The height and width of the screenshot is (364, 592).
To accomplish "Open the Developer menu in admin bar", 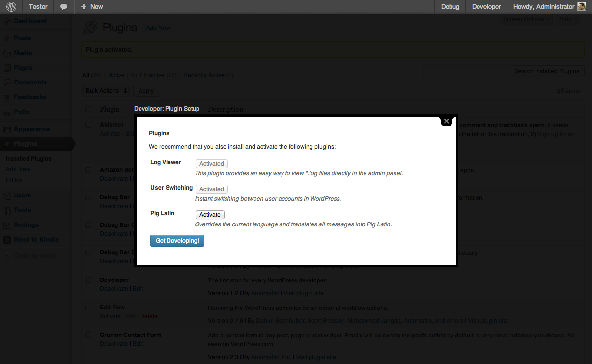I will coord(486,7).
